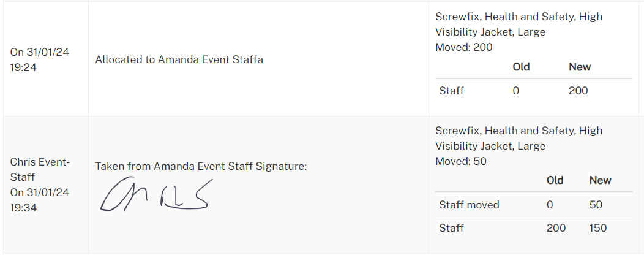The width and height of the screenshot is (644, 255).
Task: Click the first 'Screwfix, Health and Safety' item description
Action: [519, 25]
